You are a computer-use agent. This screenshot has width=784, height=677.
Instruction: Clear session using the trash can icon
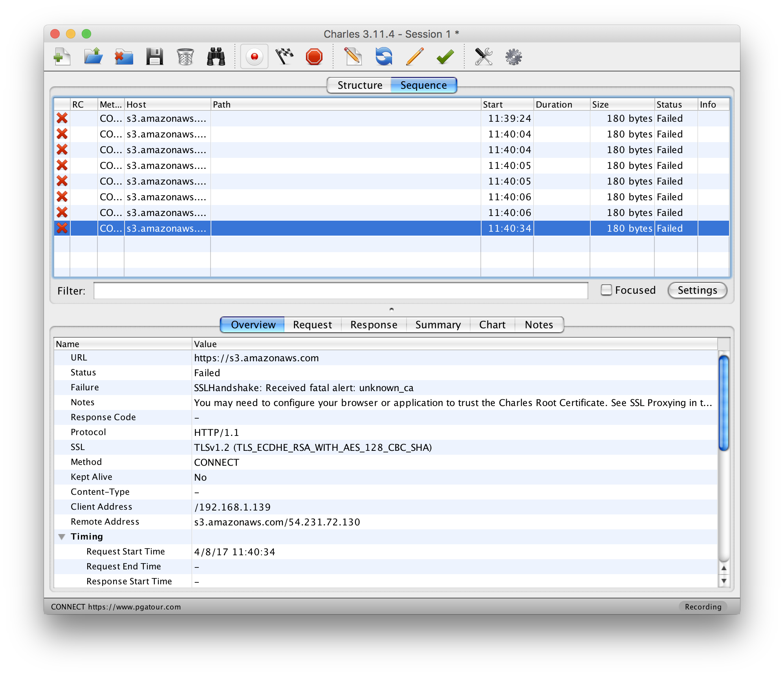[185, 57]
